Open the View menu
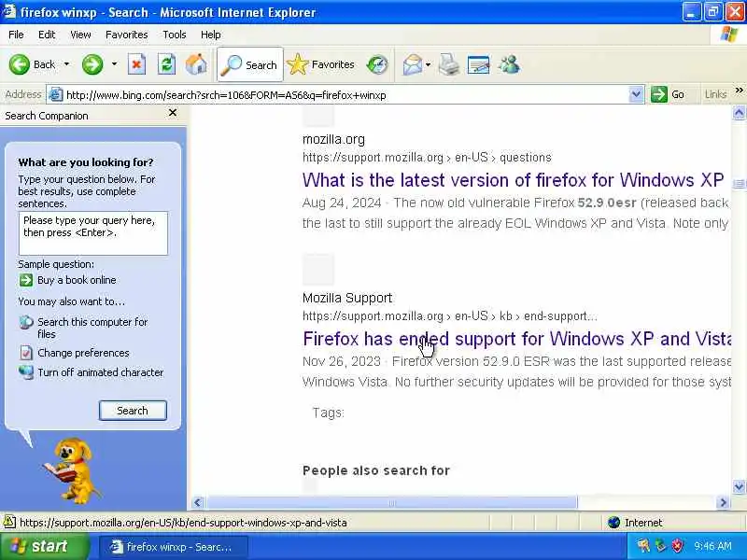 click(80, 35)
